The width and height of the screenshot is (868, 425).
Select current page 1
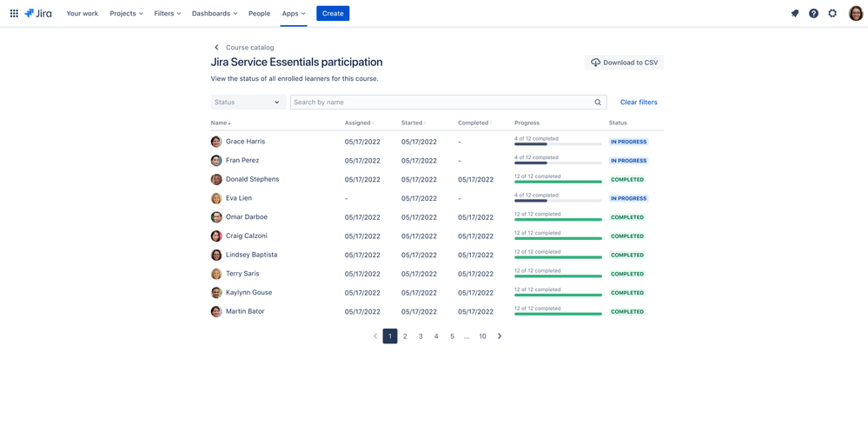[x=390, y=335]
